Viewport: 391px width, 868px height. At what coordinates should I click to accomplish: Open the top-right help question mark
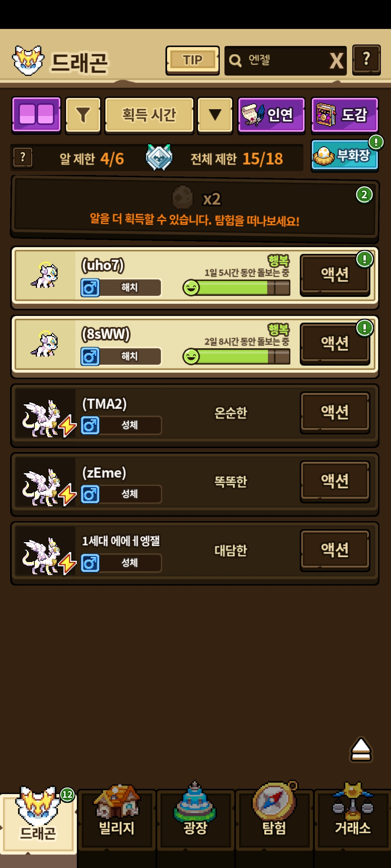click(366, 60)
